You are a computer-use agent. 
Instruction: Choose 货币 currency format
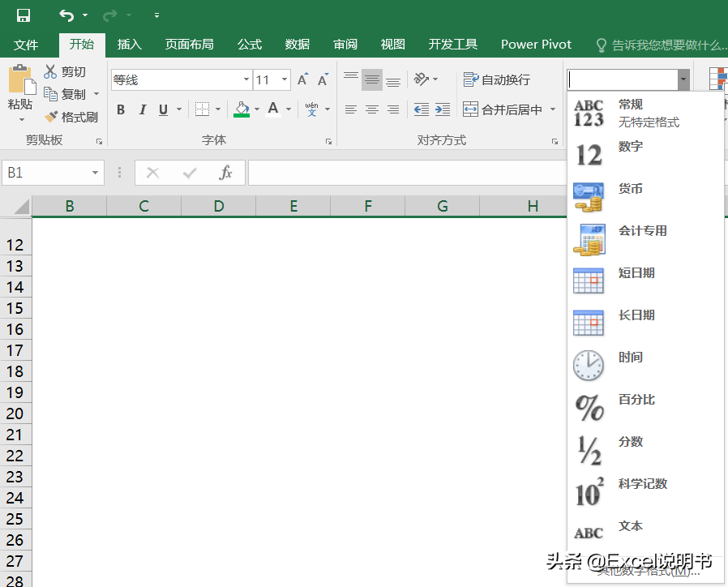click(x=645, y=197)
